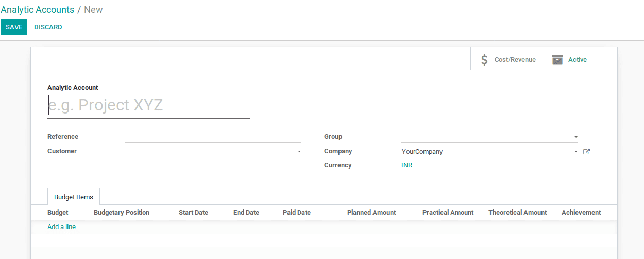Discard the new record
The image size is (644, 259).
[48, 27]
